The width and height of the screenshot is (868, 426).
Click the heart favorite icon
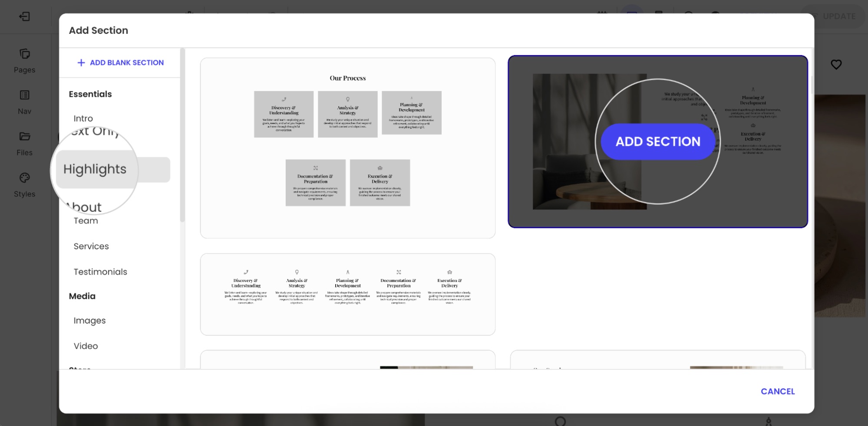[x=836, y=65]
